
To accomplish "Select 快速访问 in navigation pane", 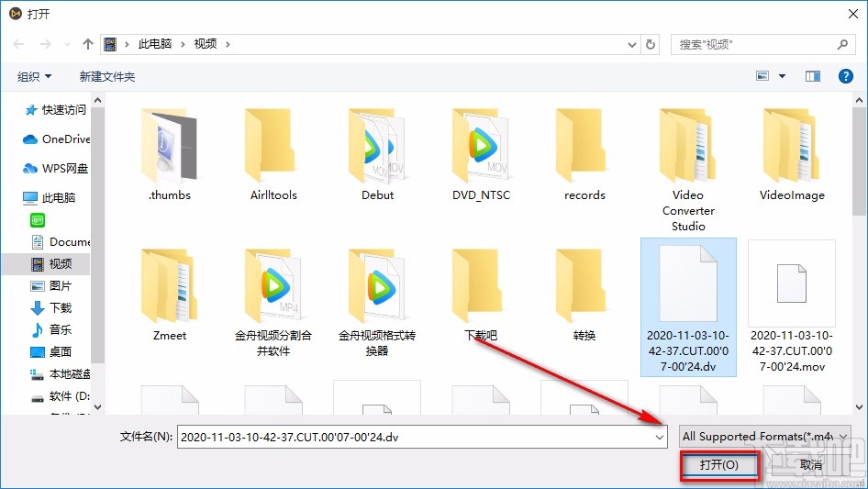I will (56, 110).
